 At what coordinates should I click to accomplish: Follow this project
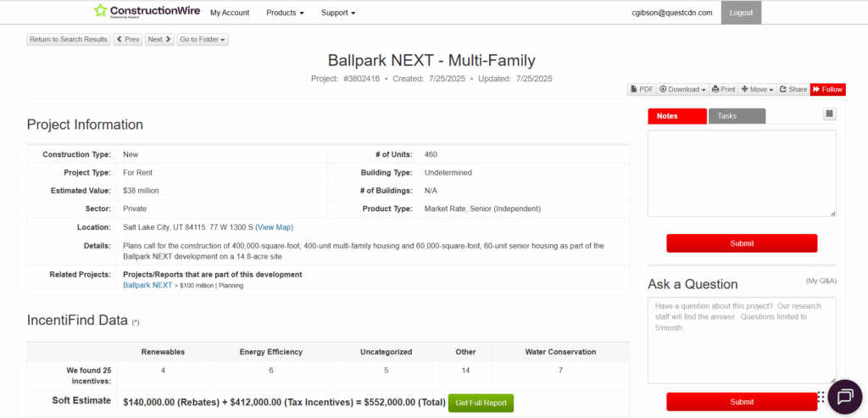click(x=827, y=89)
